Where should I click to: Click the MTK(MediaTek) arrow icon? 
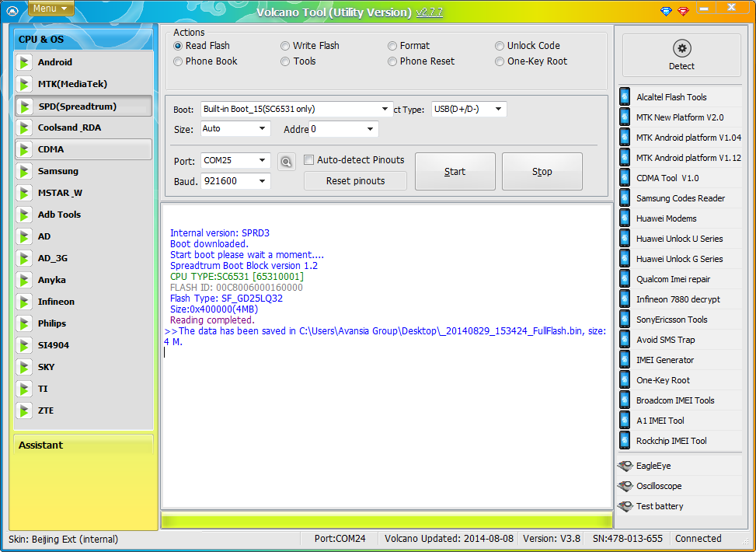tap(23, 84)
